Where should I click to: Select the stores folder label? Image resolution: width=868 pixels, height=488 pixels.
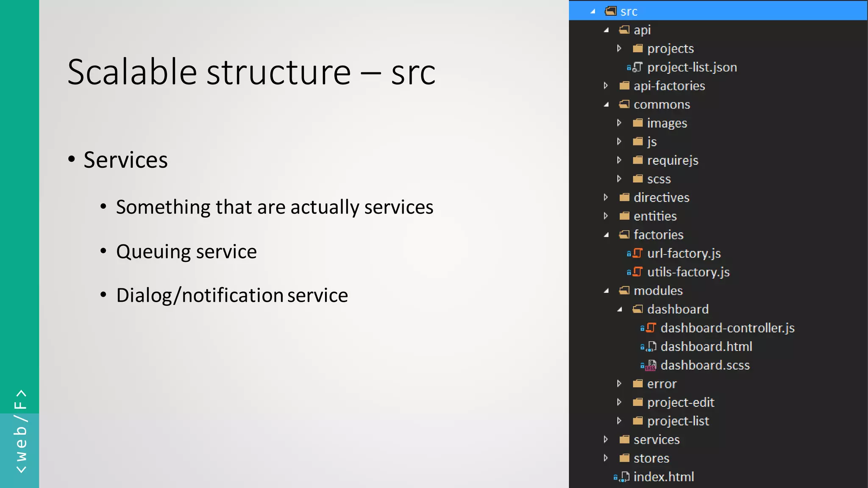point(651,458)
